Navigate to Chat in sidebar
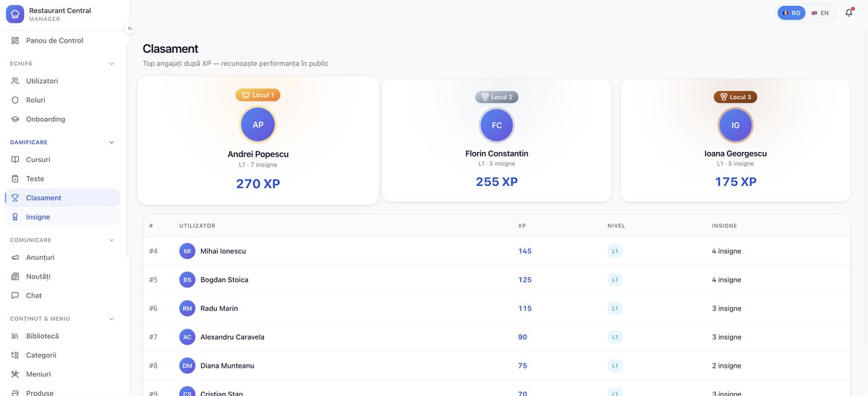 (x=62, y=295)
